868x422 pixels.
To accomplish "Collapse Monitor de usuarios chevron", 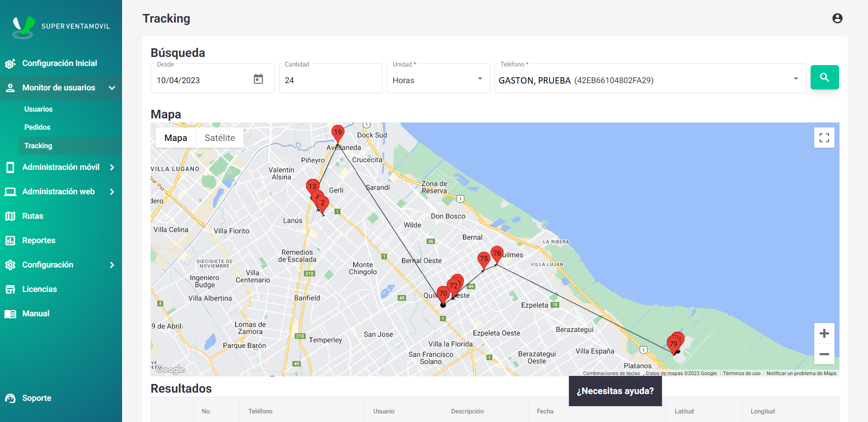I will 112,88.
